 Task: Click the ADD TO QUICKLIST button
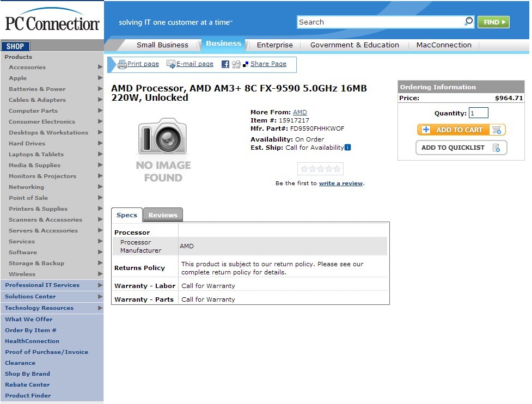click(x=461, y=148)
